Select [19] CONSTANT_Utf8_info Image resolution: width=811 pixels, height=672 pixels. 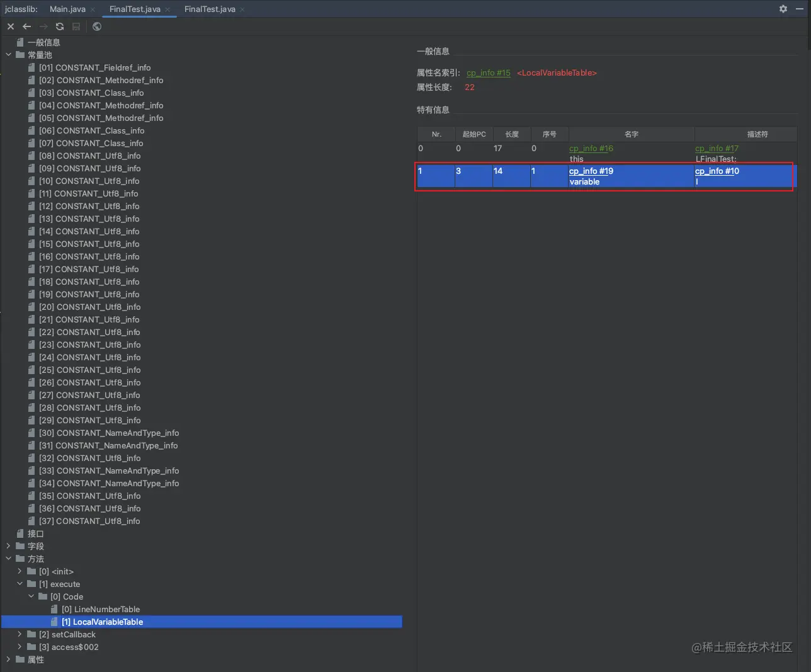point(89,294)
